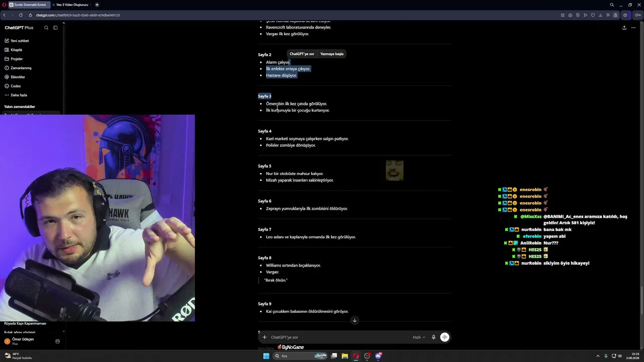Open the Windows Start menu
Image resolution: width=644 pixels, height=362 pixels.
pos(266,356)
